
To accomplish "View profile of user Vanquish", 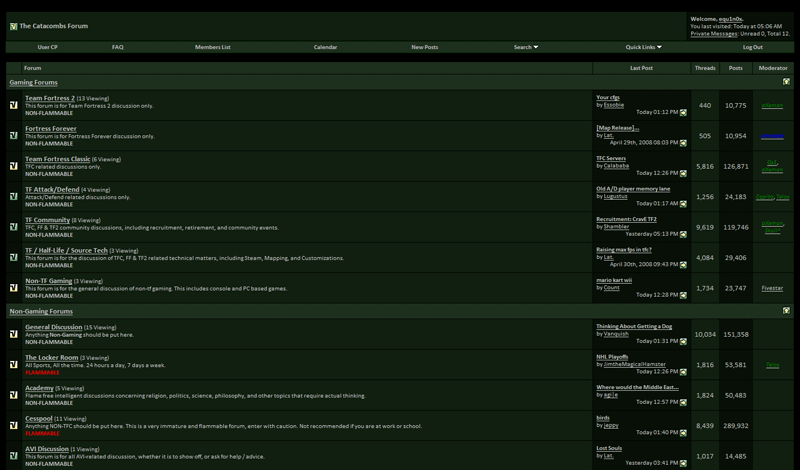I will [x=616, y=334].
